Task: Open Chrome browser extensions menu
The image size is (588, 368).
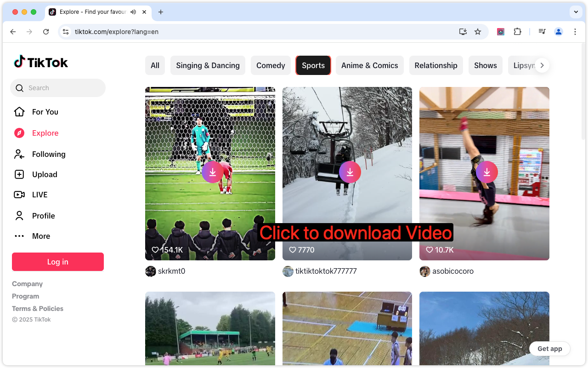Action: [517, 31]
